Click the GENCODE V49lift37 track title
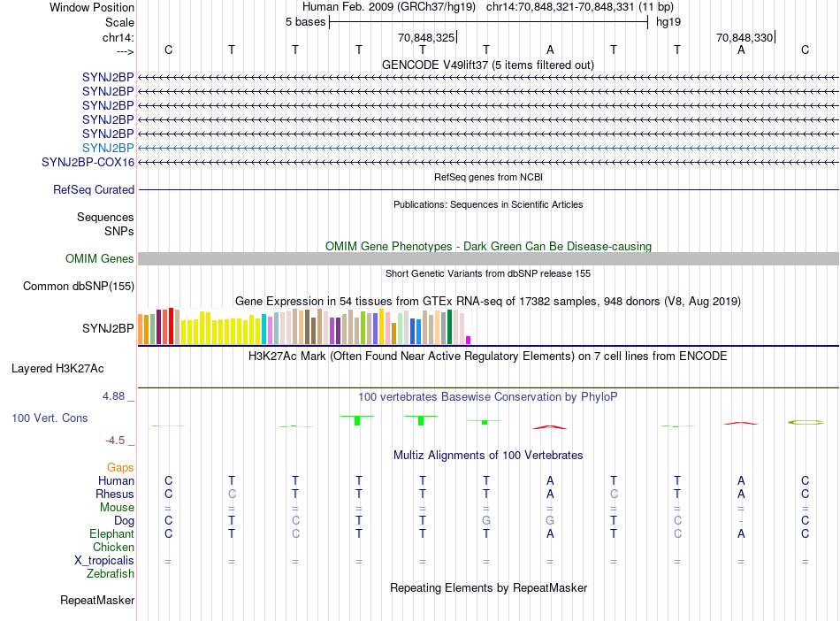 pos(488,65)
